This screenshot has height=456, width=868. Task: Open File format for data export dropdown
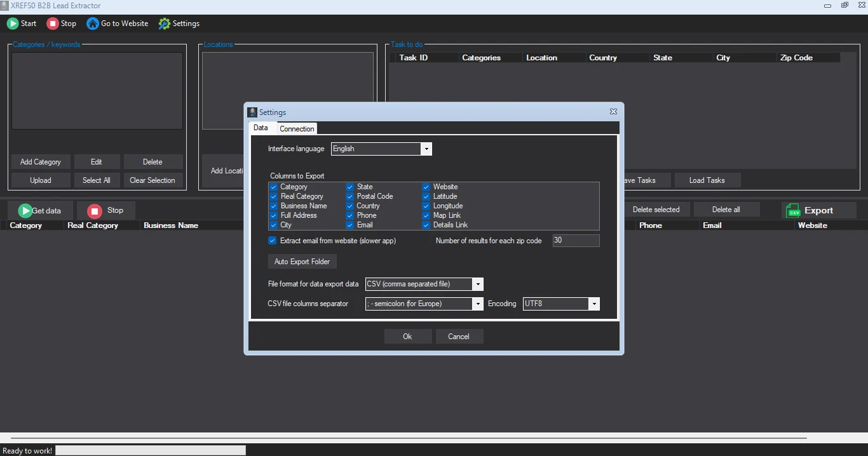tap(478, 284)
